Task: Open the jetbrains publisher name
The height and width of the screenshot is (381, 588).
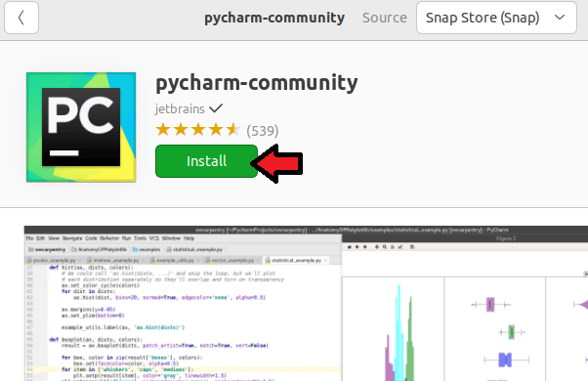Action: pyautogui.click(x=180, y=108)
